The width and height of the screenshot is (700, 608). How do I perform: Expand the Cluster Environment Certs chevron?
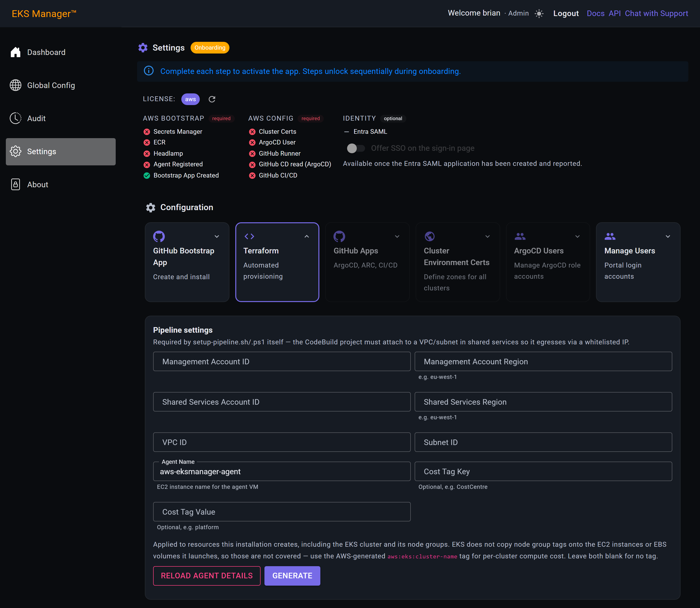pyautogui.click(x=487, y=236)
